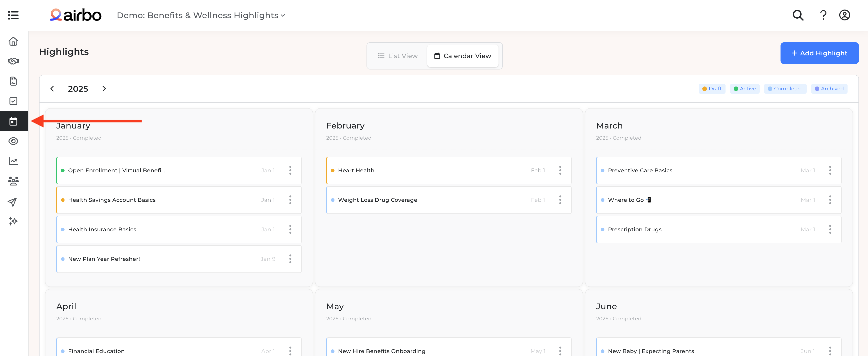Open options menu for Open Enrollment highlight
The image size is (868, 356).
[290, 171]
